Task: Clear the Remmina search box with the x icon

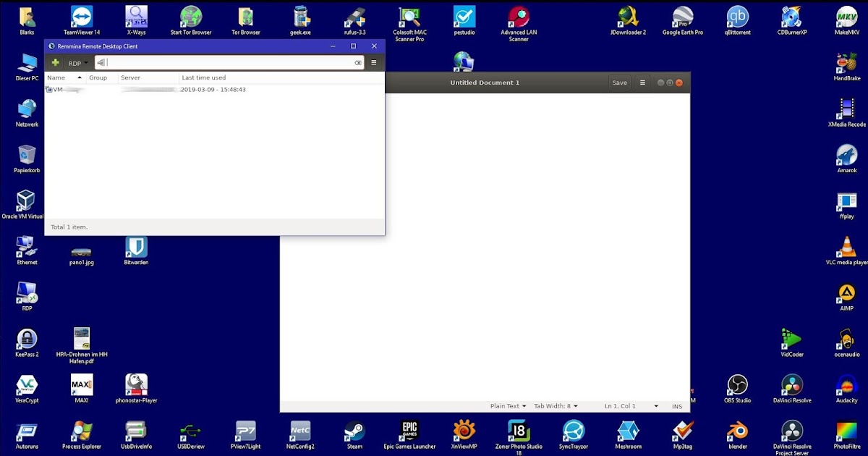Action: pos(358,62)
